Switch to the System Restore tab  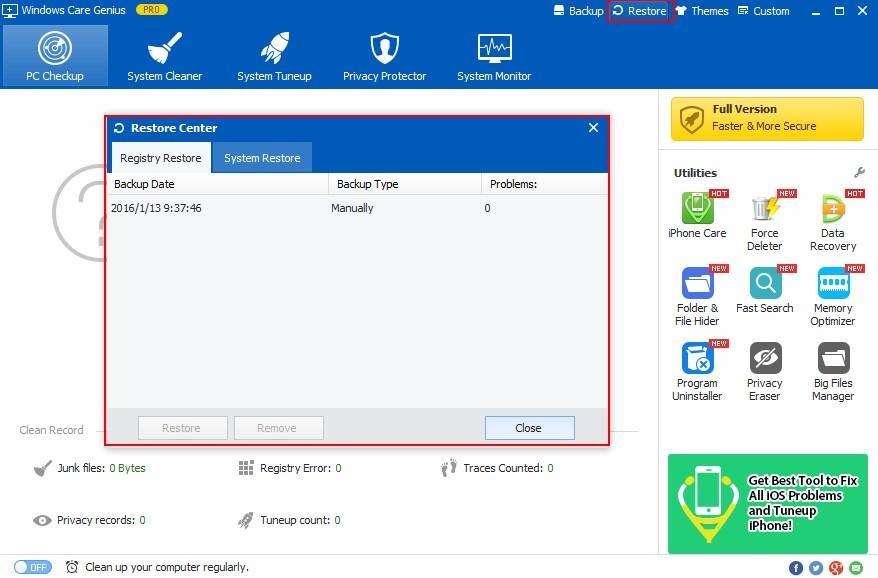click(262, 158)
